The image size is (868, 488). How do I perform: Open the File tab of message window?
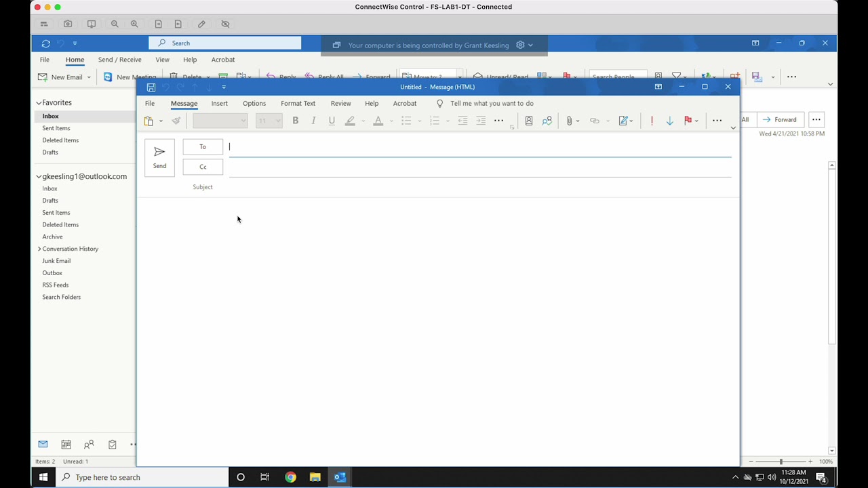(150, 104)
